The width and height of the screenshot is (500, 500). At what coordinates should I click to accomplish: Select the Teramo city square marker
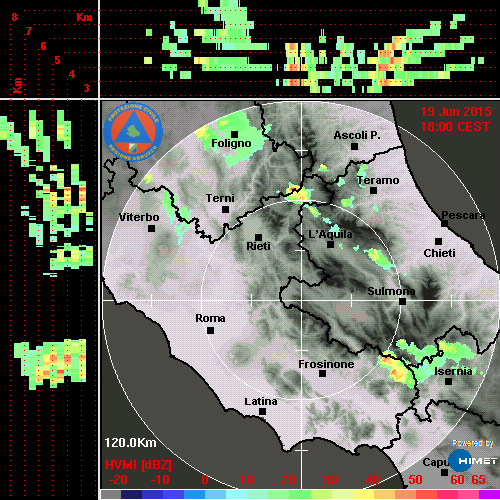coord(374,191)
